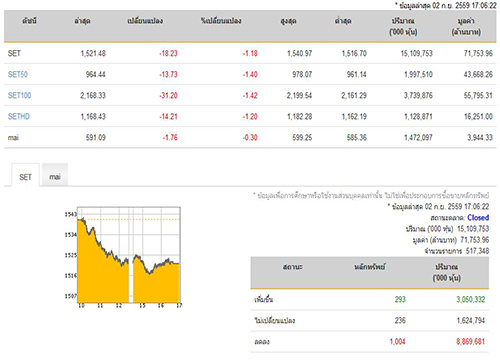Open the SET100 index link
Image resolution: width=500 pixels, height=360 pixels.
pyautogui.click(x=19, y=95)
